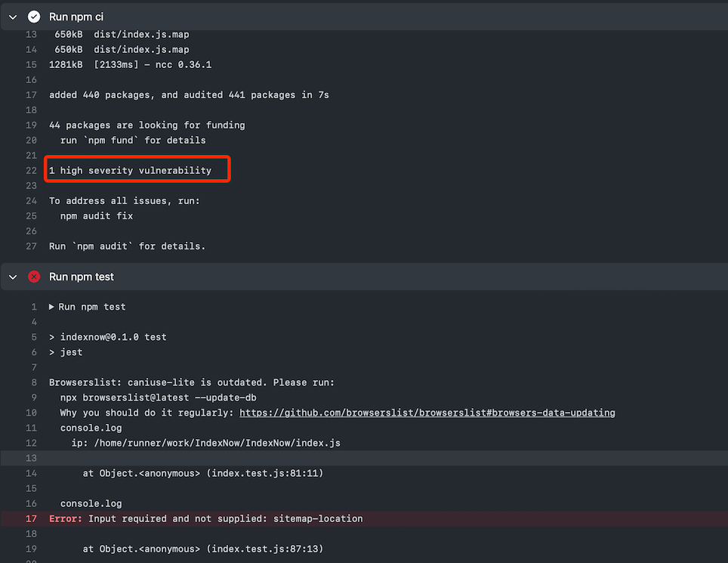This screenshot has height=563, width=728.
Task: Click line number 6 beside '> jest'
Action: (33, 352)
